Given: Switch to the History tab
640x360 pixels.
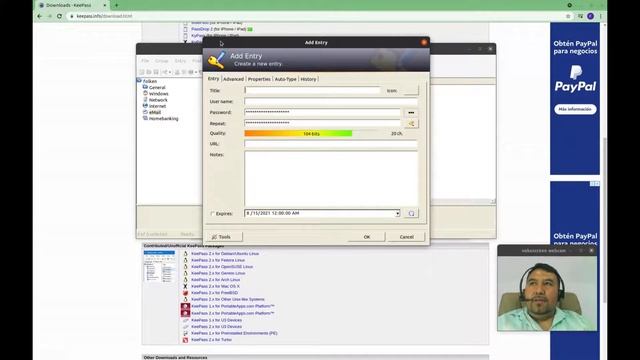Looking at the screenshot, I should tap(308, 79).
